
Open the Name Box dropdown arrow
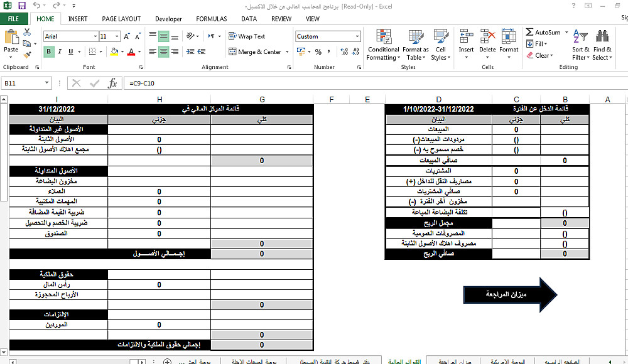pyautogui.click(x=47, y=83)
